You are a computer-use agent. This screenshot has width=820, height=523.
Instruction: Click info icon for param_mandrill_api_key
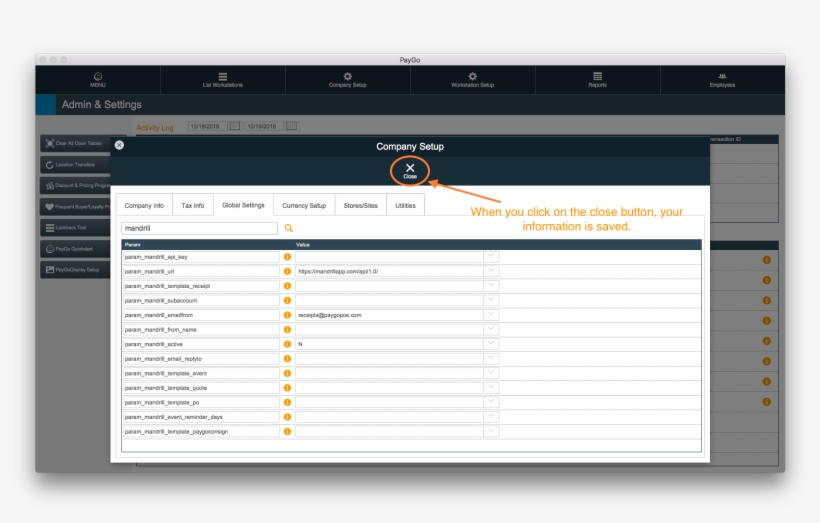coord(287,257)
